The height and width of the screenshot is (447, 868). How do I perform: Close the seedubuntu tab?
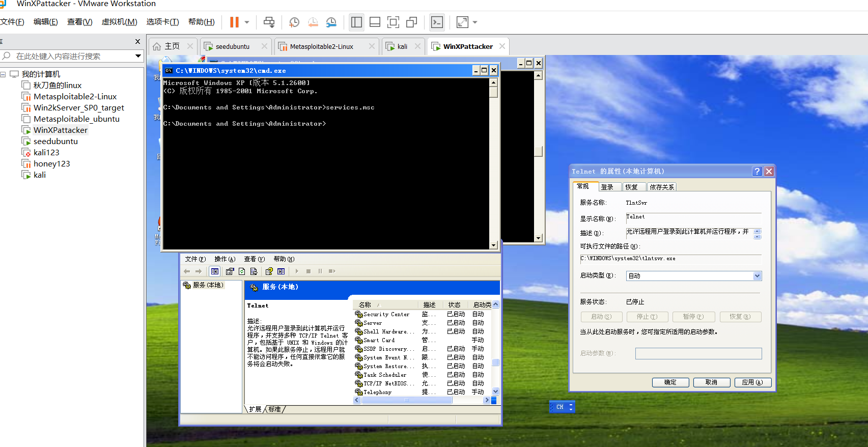click(x=264, y=46)
